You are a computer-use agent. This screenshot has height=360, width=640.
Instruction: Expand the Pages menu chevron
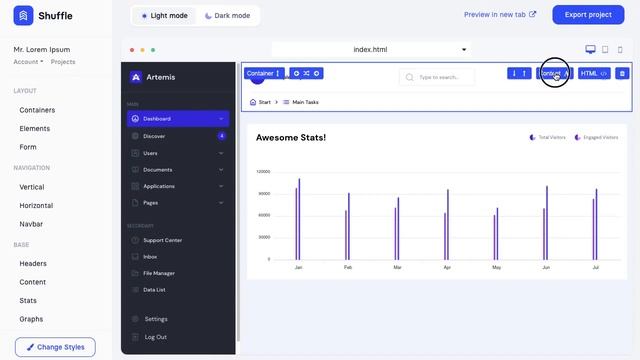coord(221,202)
